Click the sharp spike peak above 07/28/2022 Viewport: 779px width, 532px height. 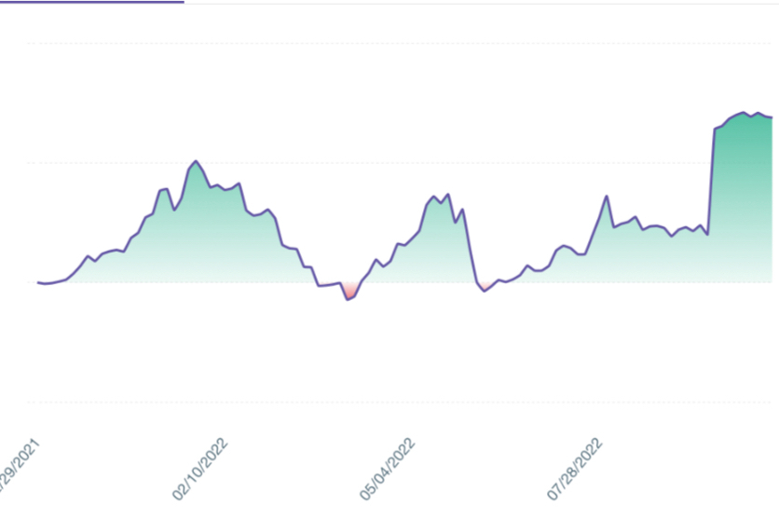point(607,197)
